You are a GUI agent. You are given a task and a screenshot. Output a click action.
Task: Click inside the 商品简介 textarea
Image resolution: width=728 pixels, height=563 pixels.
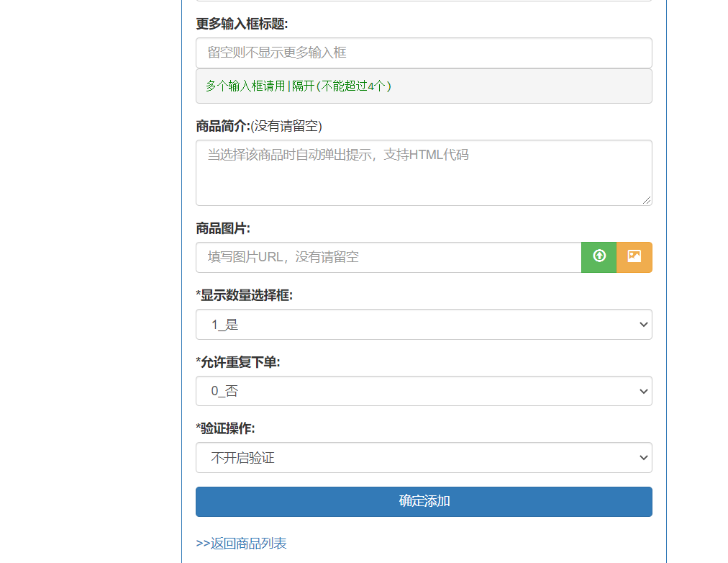(424, 173)
